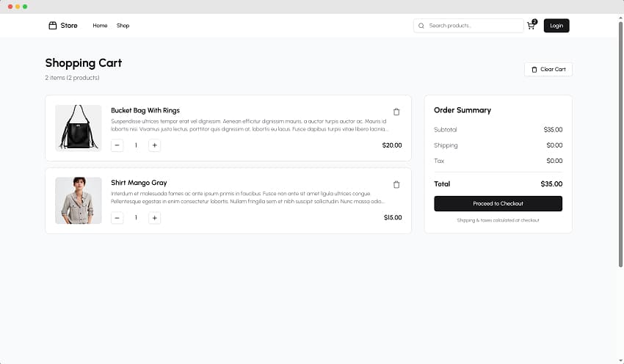Click the green maximize window dot
The image size is (624, 364).
click(25, 7)
